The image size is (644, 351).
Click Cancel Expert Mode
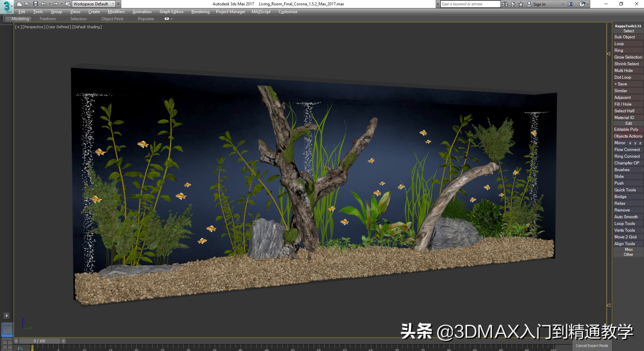tap(592, 346)
